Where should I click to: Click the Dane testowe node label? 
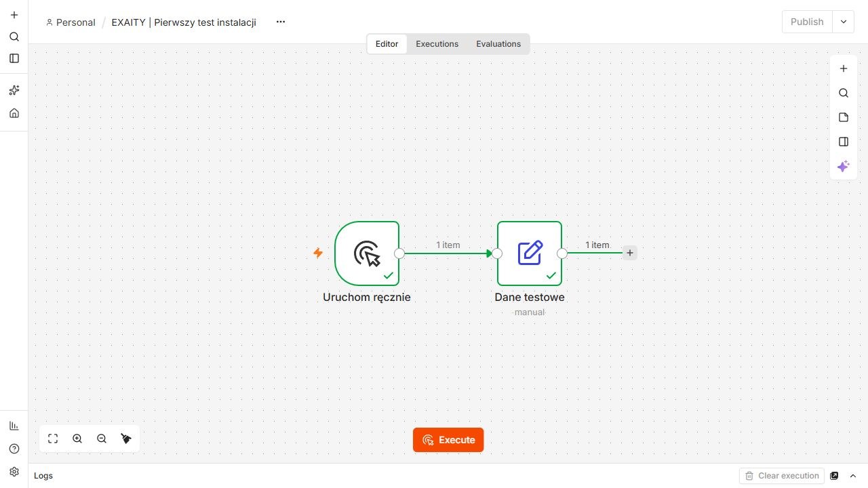(530, 297)
